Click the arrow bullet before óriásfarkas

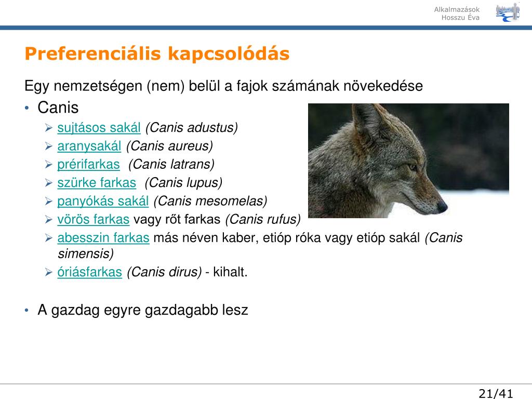coord(49,272)
